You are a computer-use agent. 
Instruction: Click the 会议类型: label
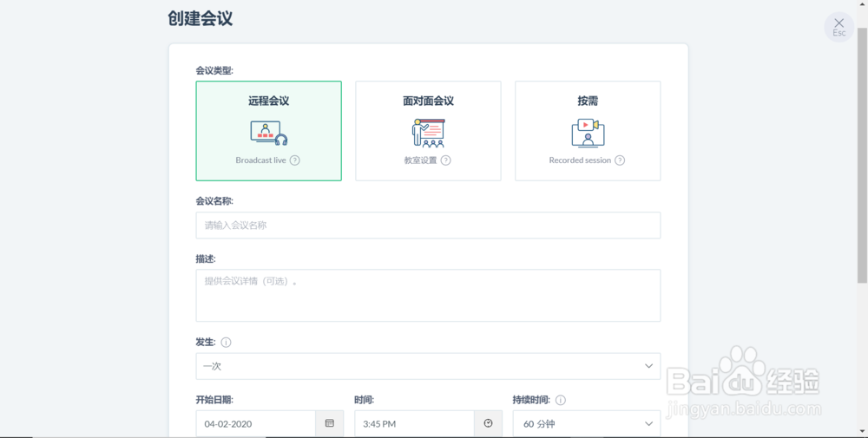click(214, 71)
